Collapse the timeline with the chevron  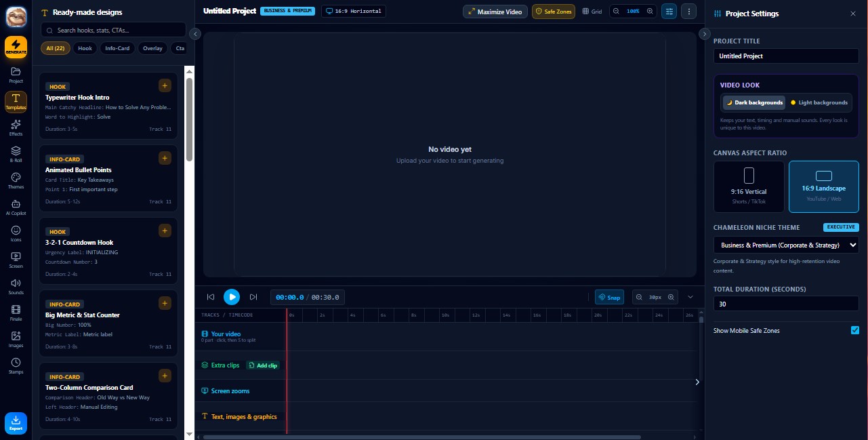tap(690, 297)
